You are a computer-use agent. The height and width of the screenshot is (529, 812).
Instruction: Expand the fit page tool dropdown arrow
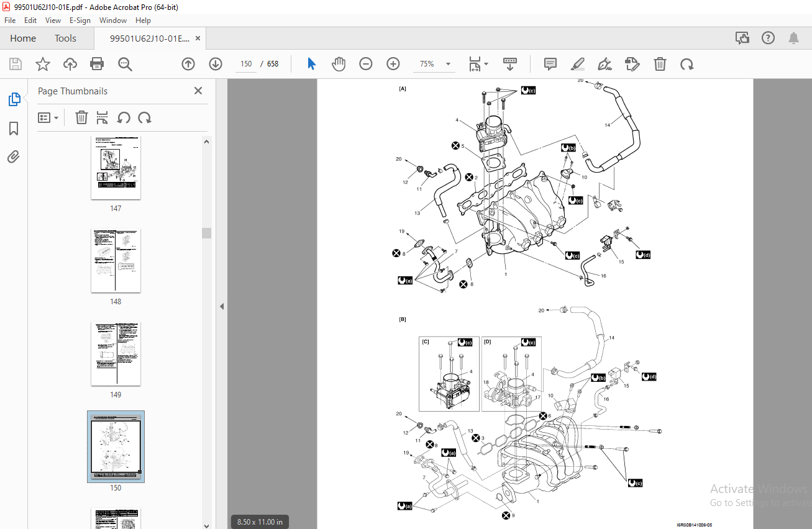486,64
